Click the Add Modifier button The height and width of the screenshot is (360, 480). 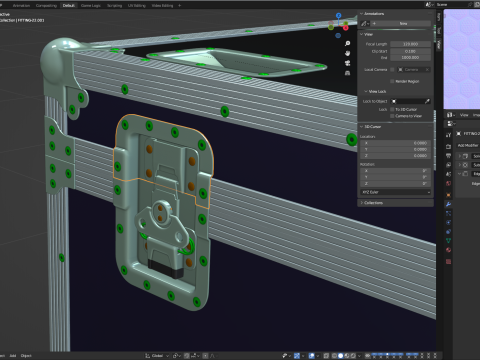[468, 145]
